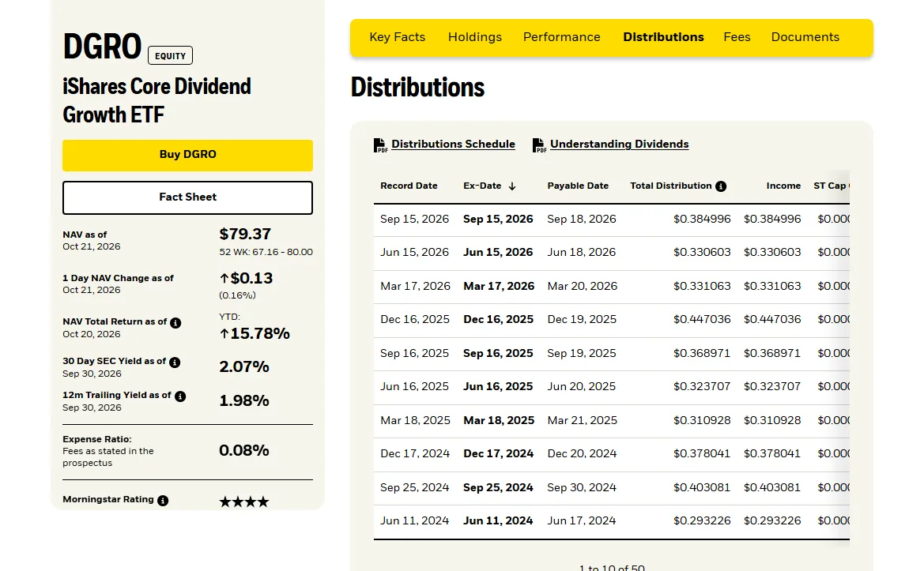Click total distribution $0.331063 cell

tap(702, 286)
